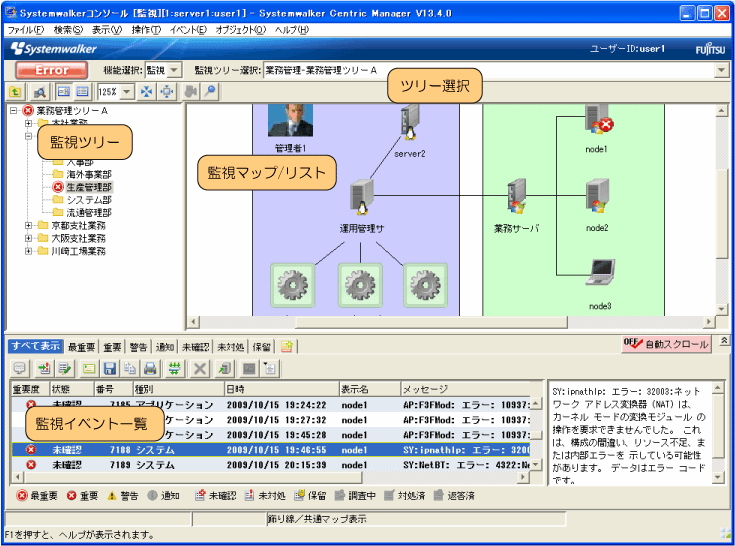Expand the 京都支社業務 tree node
735x546 pixels.
pyautogui.click(x=29, y=226)
